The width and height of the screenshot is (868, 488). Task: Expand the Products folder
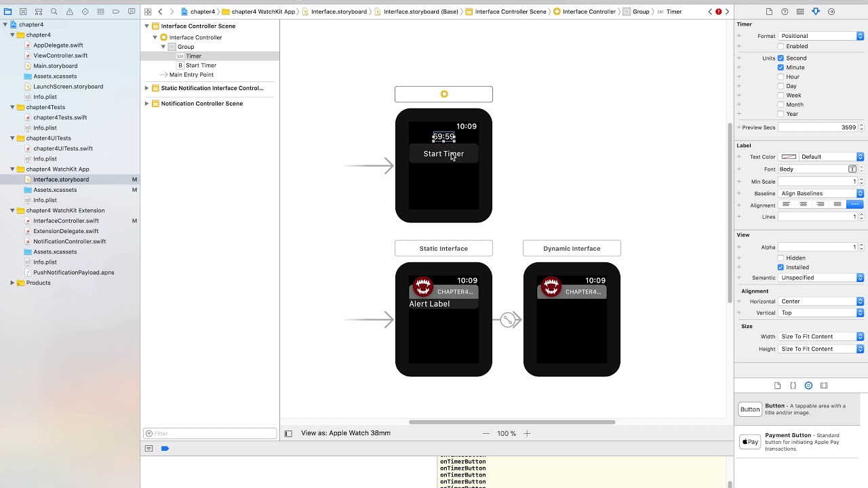click(12, 283)
